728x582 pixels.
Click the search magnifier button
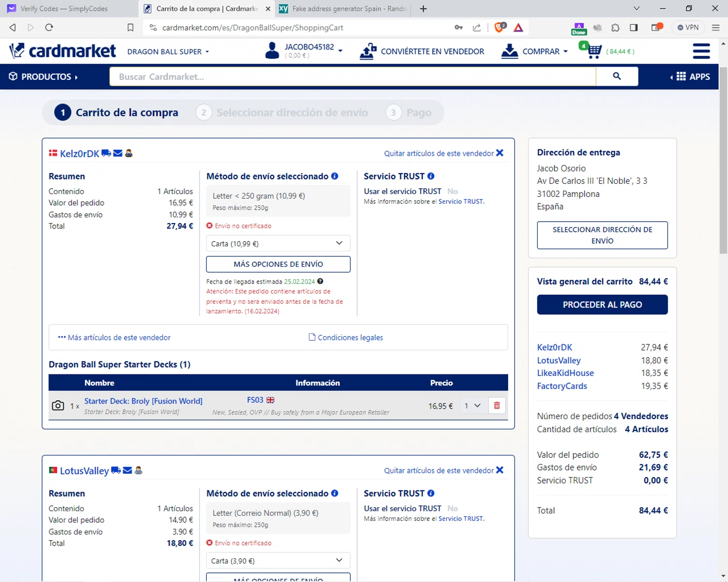pyautogui.click(x=617, y=76)
